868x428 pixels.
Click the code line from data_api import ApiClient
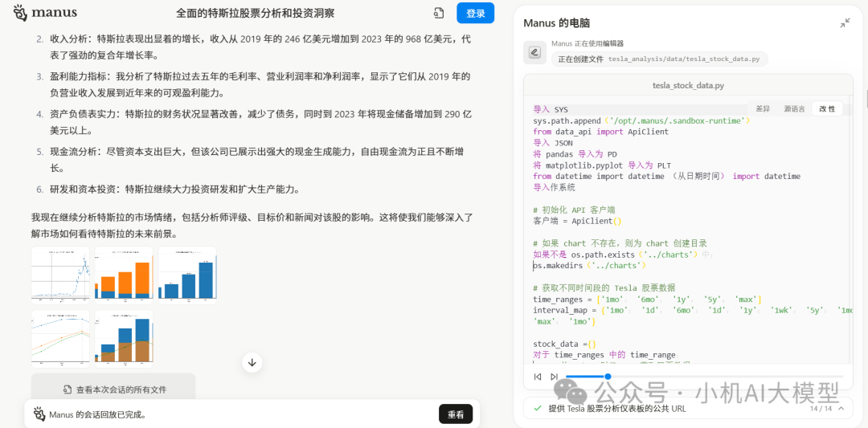600,132
